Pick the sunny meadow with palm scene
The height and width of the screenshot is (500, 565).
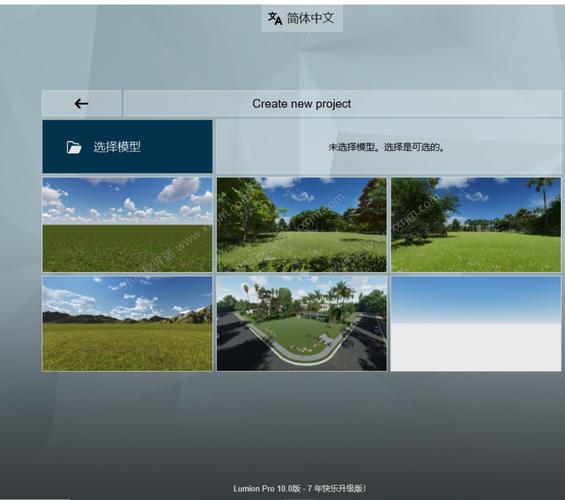click(476, 224)
